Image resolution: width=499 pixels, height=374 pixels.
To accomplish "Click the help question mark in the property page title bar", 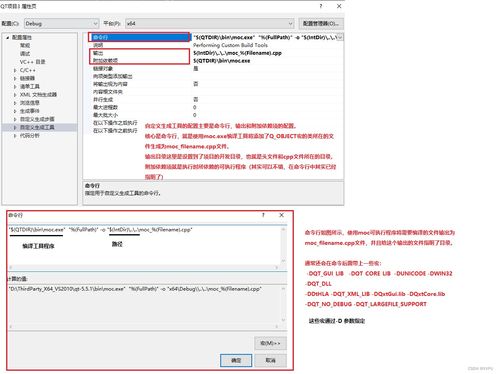I will pyautogui.click(x=321, y=6).
